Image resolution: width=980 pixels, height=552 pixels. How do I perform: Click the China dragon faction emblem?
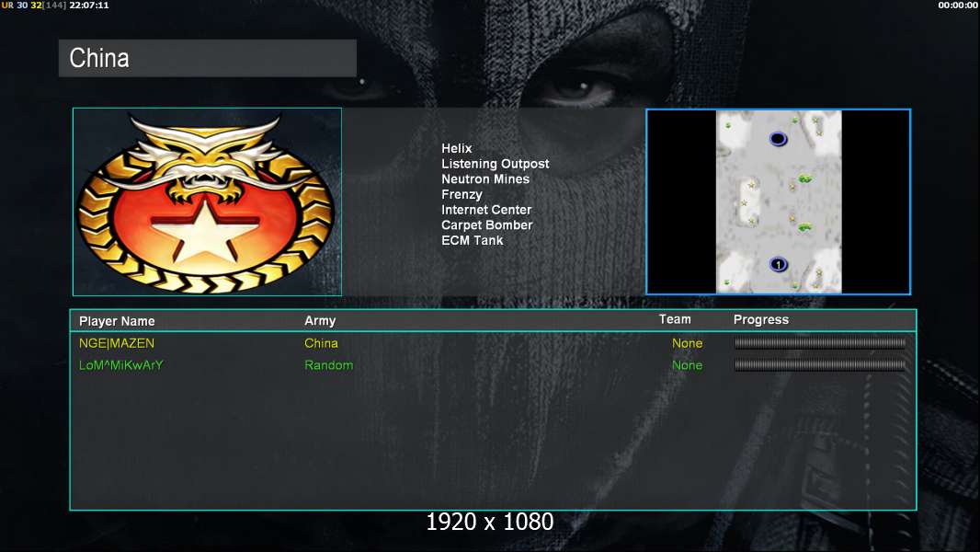[x=207, y=201]
